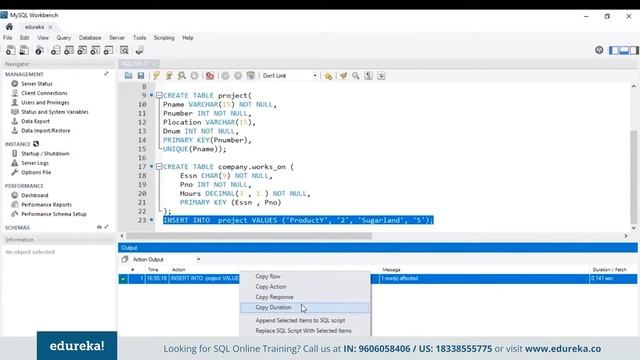Image resolution: width=640 pixels, height=360 pixels.
Task: Go to the home screen tab
Action: 9,27
